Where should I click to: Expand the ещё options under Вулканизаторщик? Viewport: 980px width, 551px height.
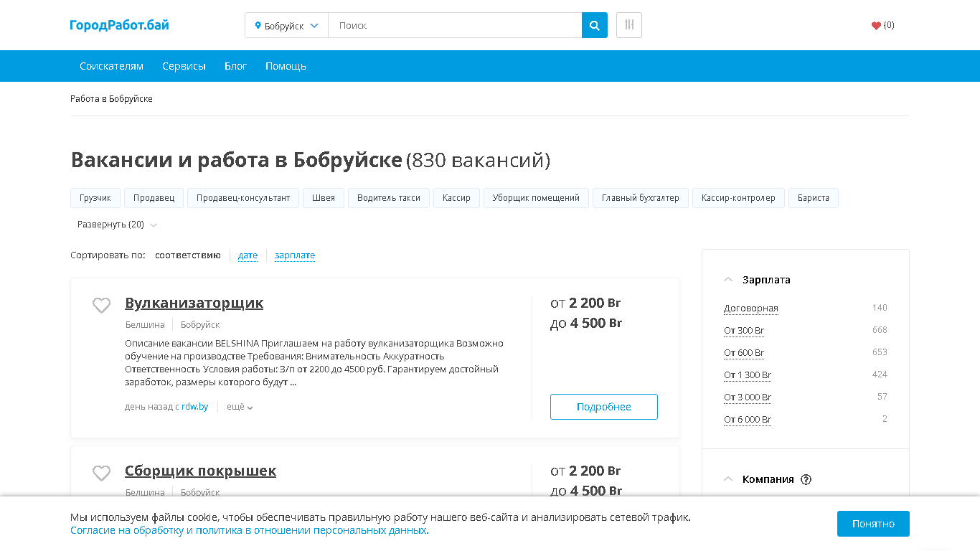(x=240, y=407)
